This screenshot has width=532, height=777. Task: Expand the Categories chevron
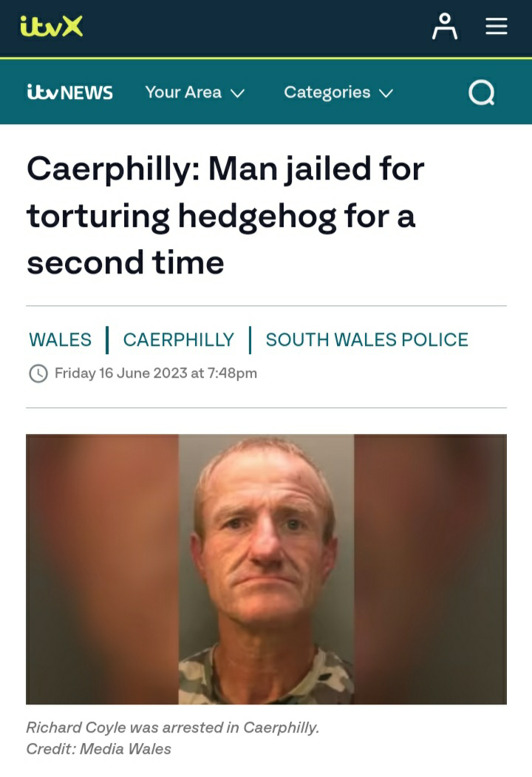tap(386, 93)
